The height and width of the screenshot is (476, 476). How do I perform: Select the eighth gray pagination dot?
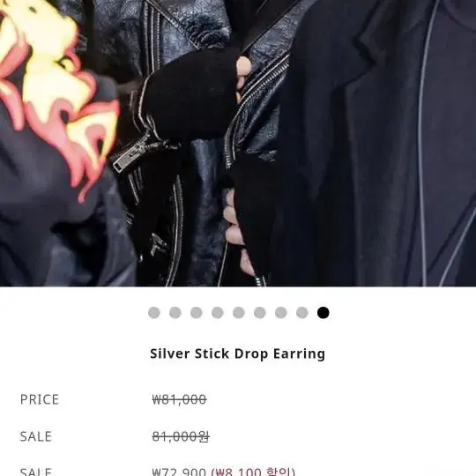[x=302, y=313]
